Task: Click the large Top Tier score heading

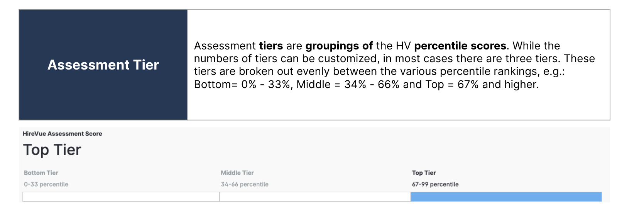Action: point(52,150)
